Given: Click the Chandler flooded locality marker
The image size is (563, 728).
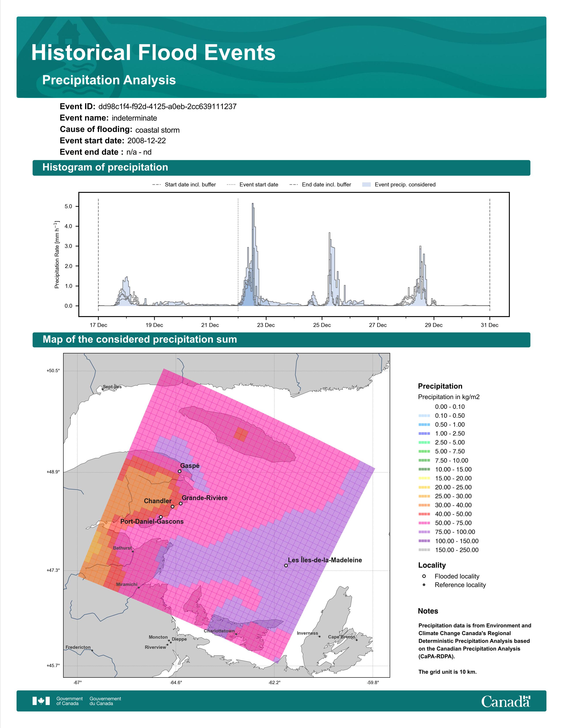Looking at the screenshot, I should click(172, 506).
